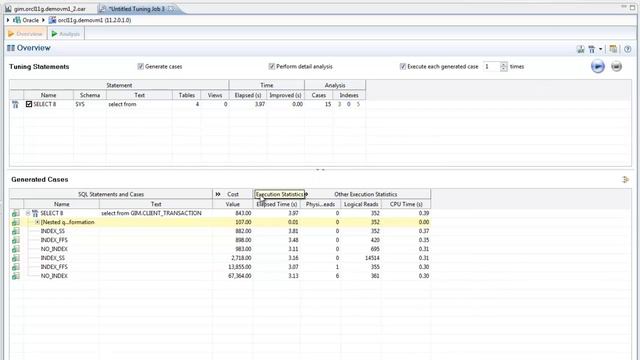Decrease the execution times spinner
This screenshot has width=640, height=360.
click(x=504, y=69)
